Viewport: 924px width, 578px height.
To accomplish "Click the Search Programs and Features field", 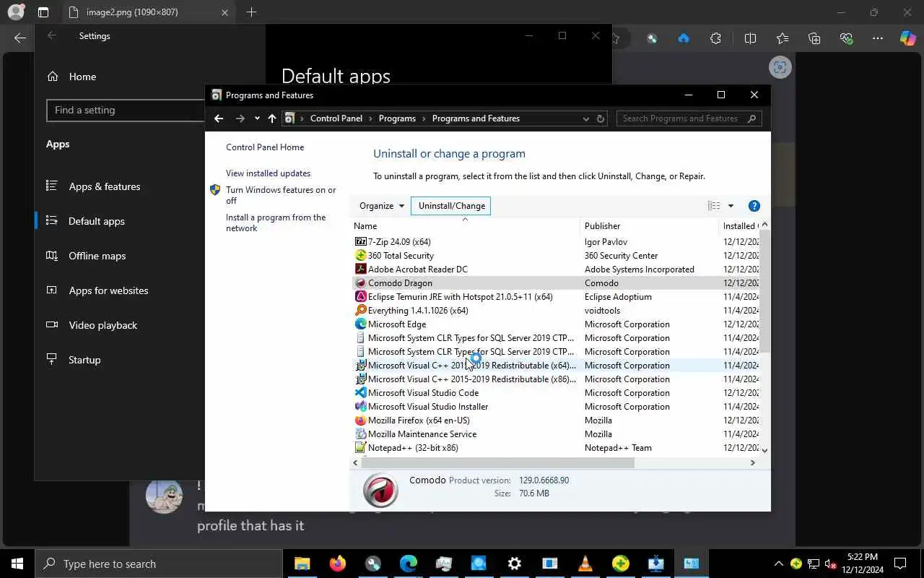I will (x=689, y=118).
